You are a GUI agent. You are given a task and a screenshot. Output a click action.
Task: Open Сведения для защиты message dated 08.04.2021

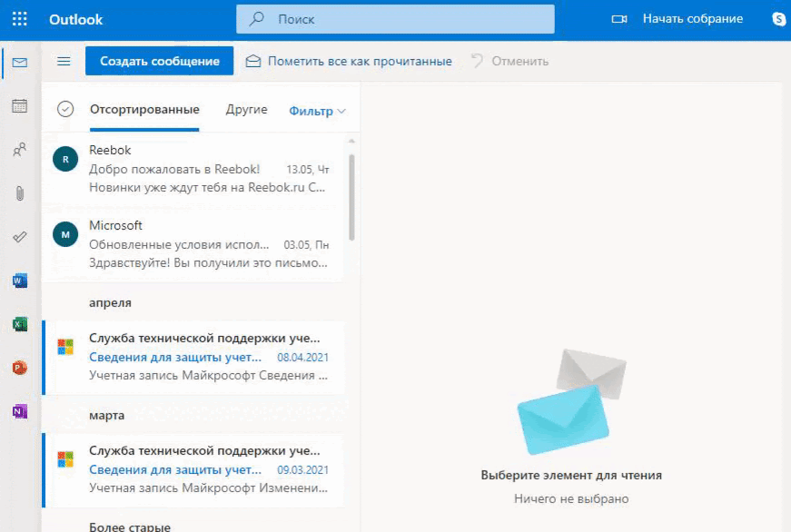pos(193,357)
